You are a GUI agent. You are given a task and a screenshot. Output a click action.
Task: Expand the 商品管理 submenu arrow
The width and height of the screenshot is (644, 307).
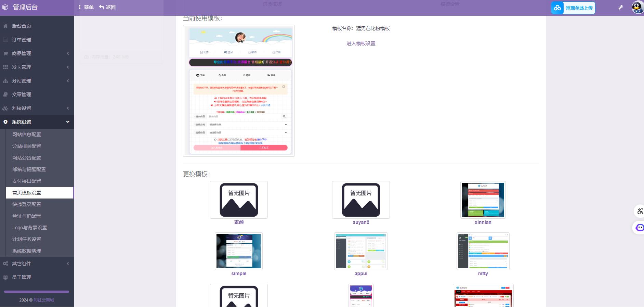pyautogui.click(x=68, y=53)
